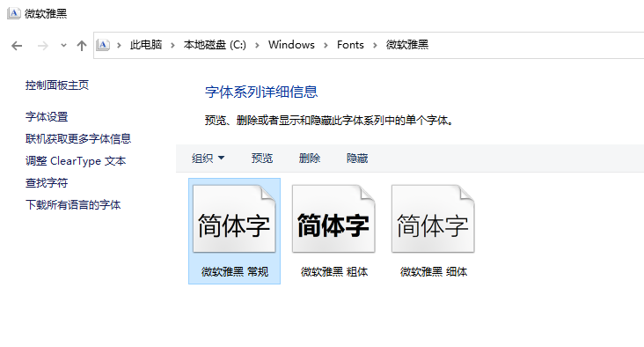
Task: Open 查找字符 link
Action: click(x=47, y=183)
